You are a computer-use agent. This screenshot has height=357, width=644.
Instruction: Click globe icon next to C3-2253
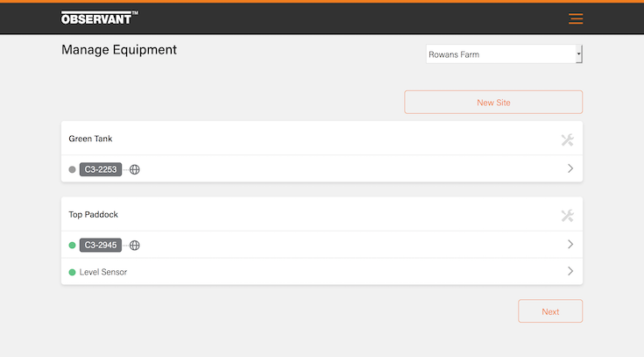point(134,169)
